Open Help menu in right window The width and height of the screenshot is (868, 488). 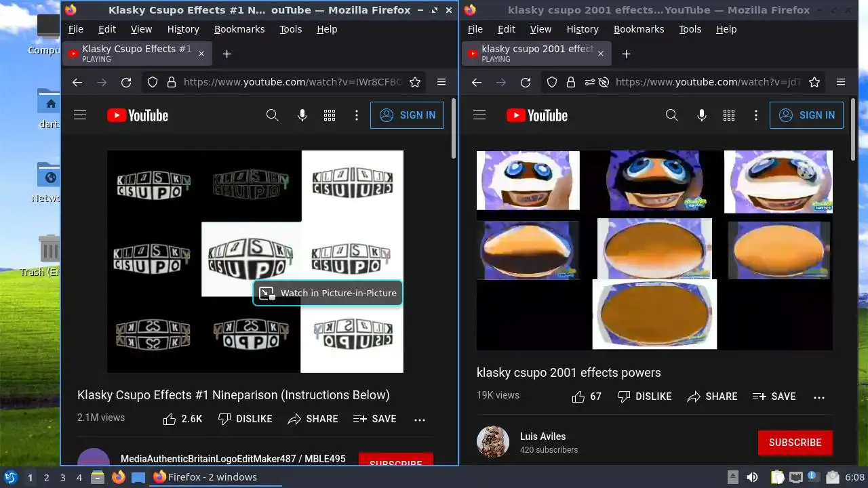click(726, 29)
